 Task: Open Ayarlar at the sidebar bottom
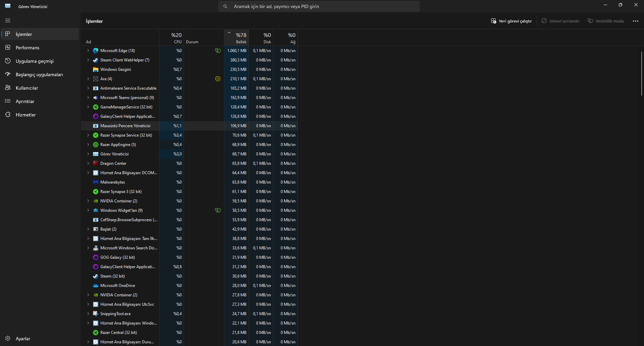pos(40,339)
